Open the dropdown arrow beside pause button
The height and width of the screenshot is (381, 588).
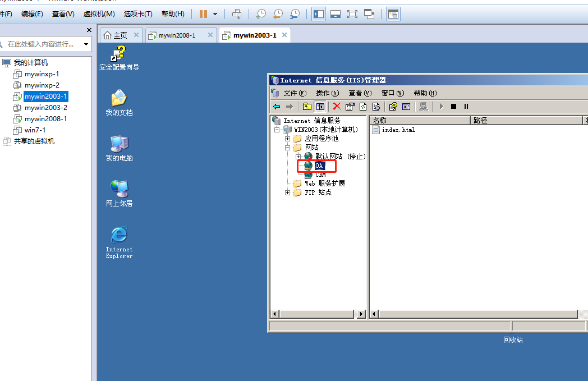(215, 14)
